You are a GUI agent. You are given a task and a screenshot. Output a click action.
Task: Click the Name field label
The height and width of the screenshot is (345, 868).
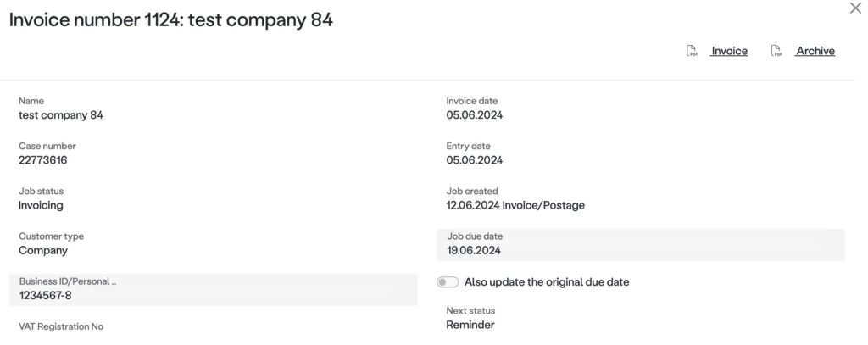(31, 101)
